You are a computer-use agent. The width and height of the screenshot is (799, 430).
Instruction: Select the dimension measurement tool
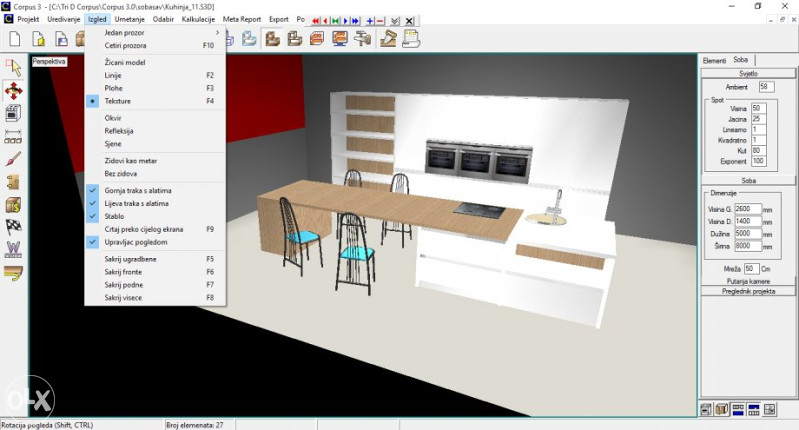coord(13,136)
